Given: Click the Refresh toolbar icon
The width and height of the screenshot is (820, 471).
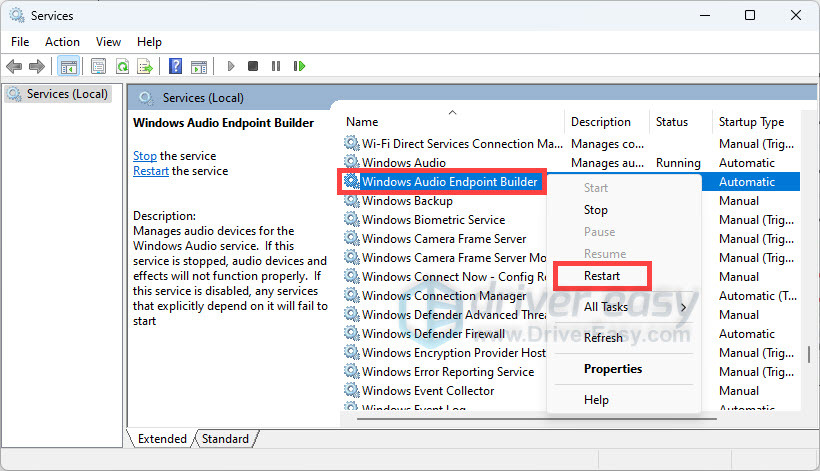Looking at the screenshot, I should [122, 66].
